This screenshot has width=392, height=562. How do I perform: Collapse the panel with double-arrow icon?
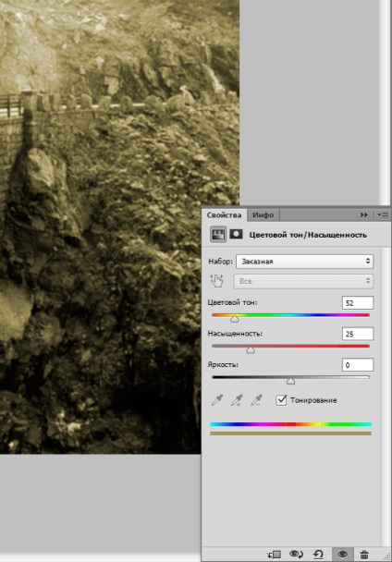tap(364, 214)
